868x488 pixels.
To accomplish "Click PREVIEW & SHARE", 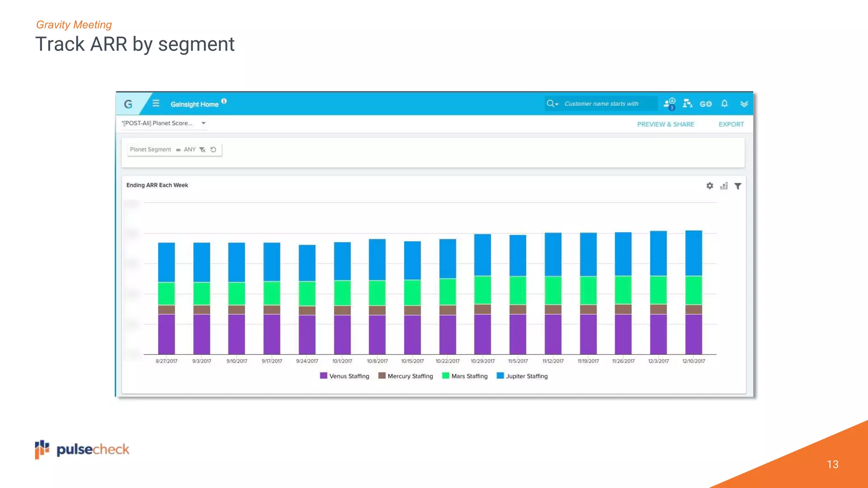I will tap(665, 124).
